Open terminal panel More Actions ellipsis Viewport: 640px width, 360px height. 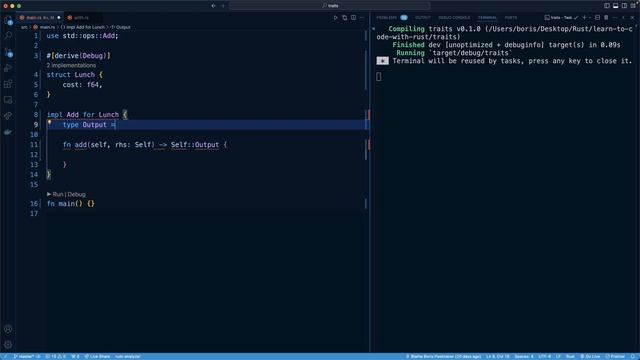click(x=615, y=18)
